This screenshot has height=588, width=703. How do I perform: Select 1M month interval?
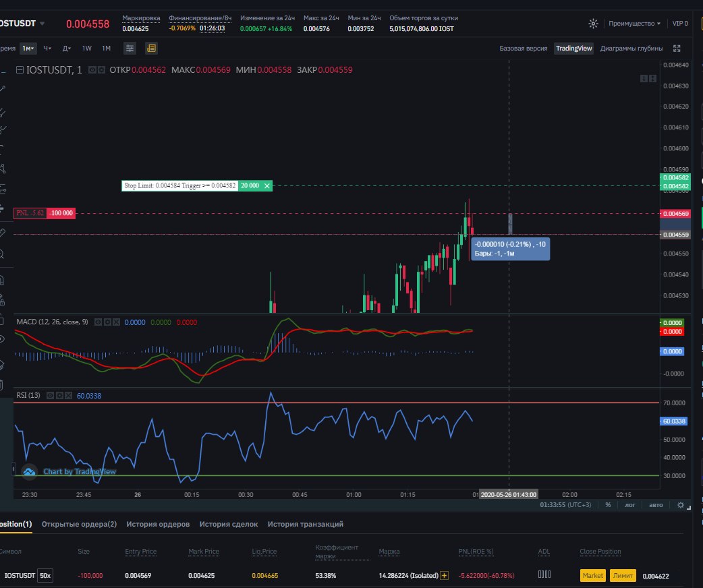[x=106, y=49]
